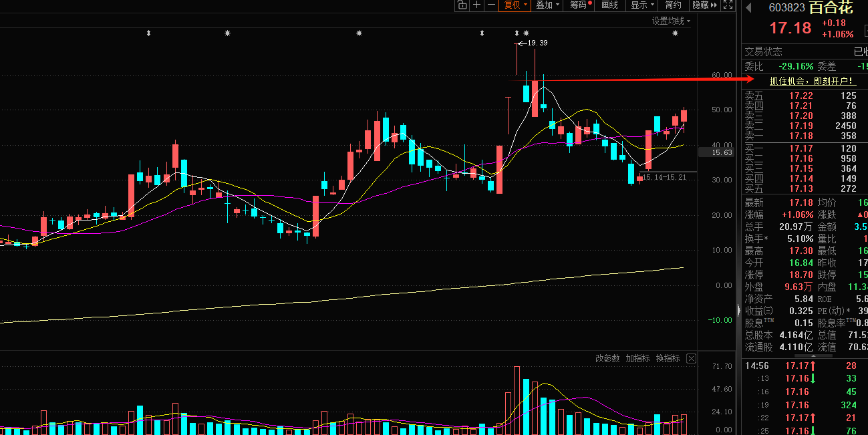Open the 叠加 overlay dropdown
Viewport: 868px width, 435px height.
548,5
